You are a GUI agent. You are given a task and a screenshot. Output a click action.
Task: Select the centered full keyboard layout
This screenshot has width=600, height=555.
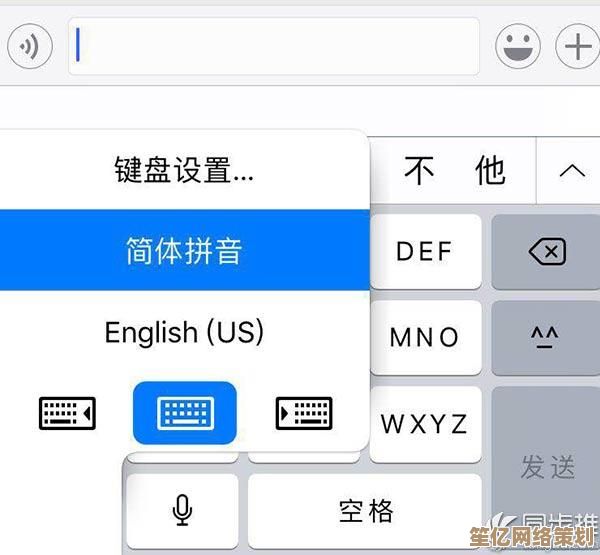tap(184, 412)
